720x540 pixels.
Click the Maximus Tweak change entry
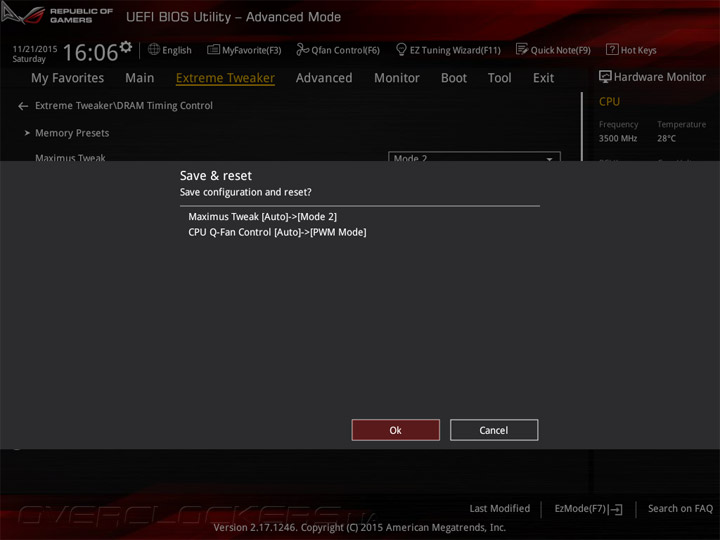click(262, 217)
